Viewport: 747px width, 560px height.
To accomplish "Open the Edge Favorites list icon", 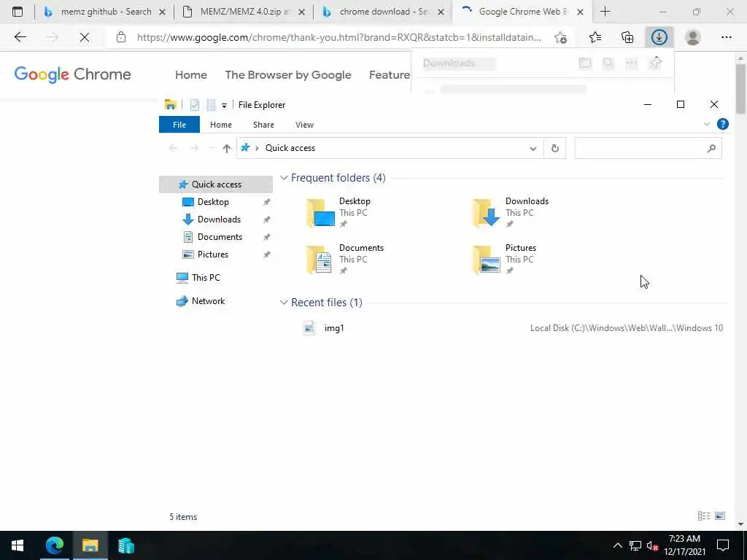I will click(595, 37).
